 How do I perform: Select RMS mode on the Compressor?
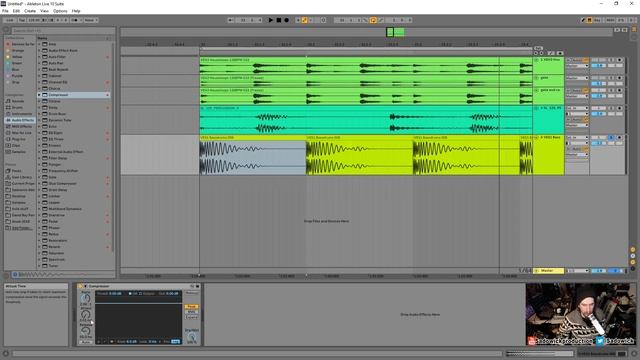click(x=191, y=312)
